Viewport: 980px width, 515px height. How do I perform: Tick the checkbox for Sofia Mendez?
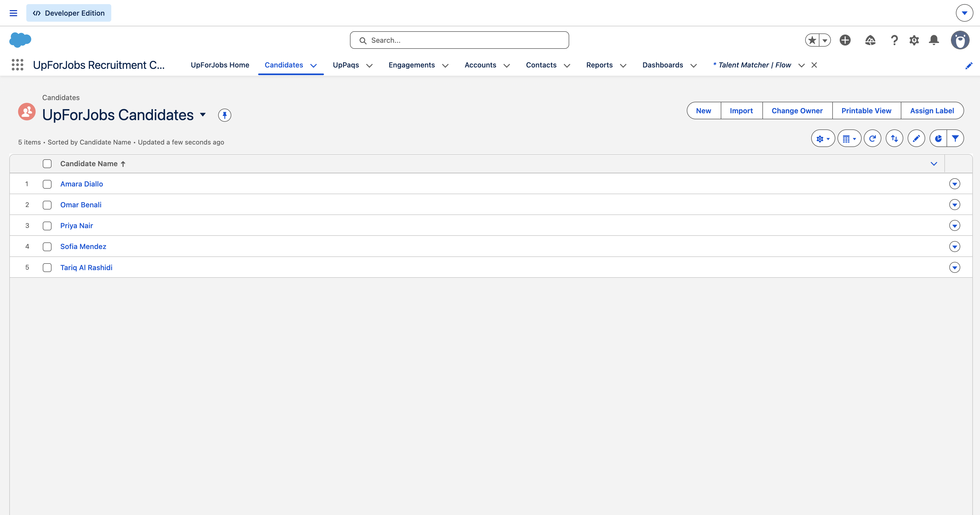coord(47,247)
